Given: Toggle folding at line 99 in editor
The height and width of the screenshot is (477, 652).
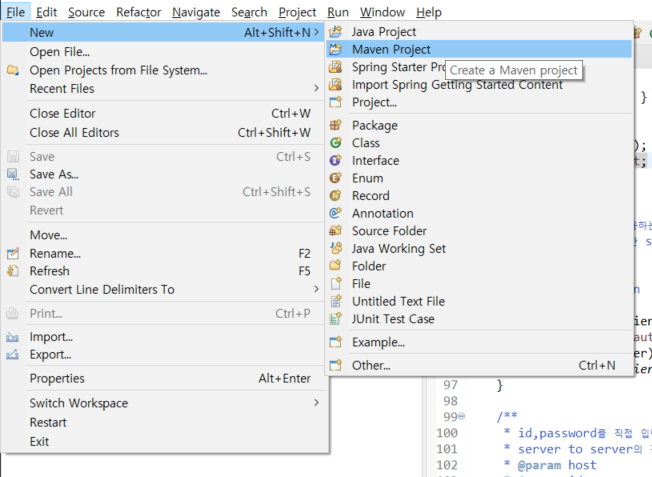Looking at the screenshot, I should (x=462, y=416).
